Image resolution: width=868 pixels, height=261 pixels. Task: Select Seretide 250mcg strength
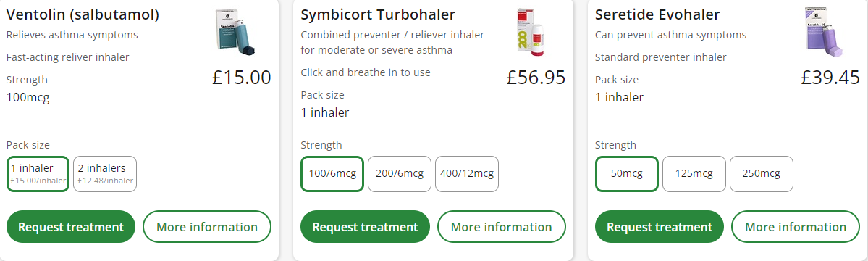point(761,174)
